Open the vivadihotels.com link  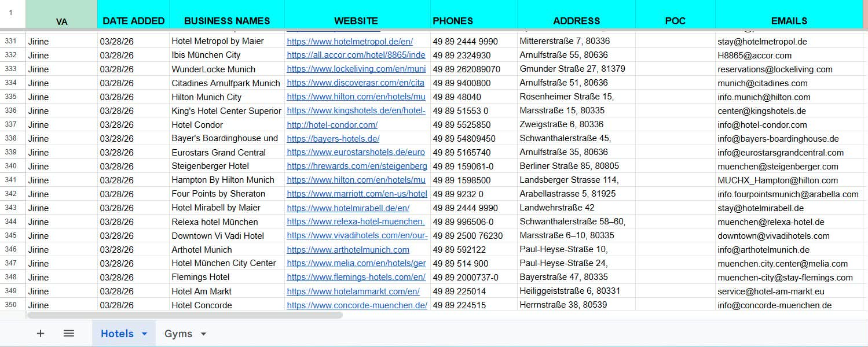pyautogui.click(x=357, y=236)
